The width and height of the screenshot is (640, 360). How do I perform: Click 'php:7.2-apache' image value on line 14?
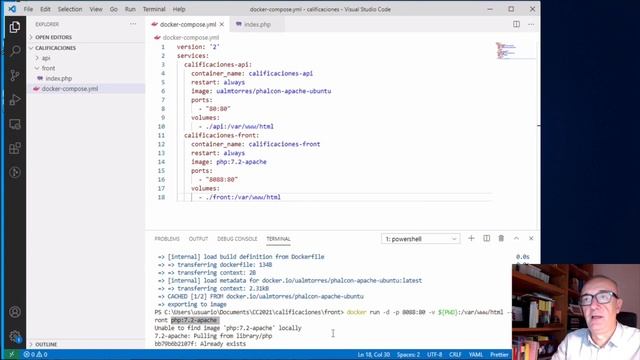(241, 162)
